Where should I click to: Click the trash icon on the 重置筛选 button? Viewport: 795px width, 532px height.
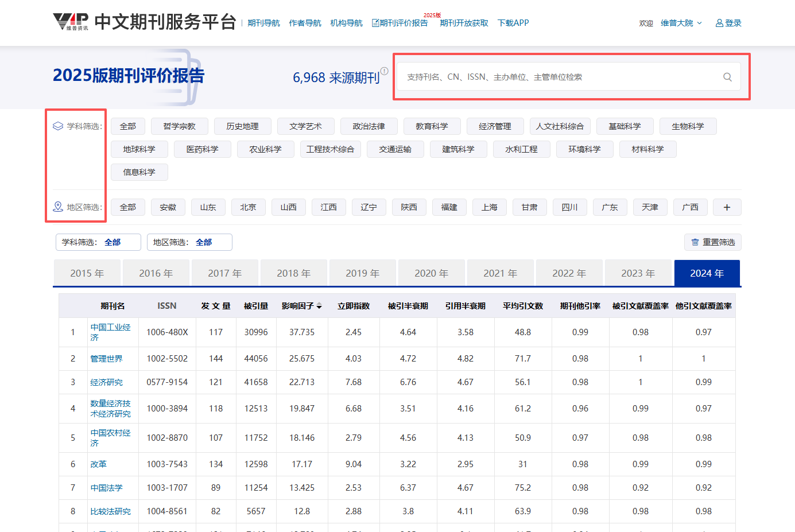point(694,242)
